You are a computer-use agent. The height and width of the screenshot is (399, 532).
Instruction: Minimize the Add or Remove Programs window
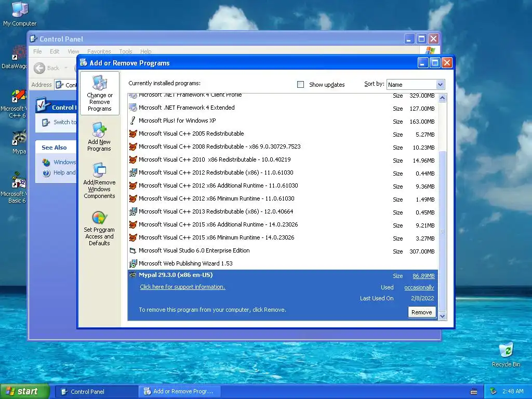pyautogui.click(x=423, y=63)
